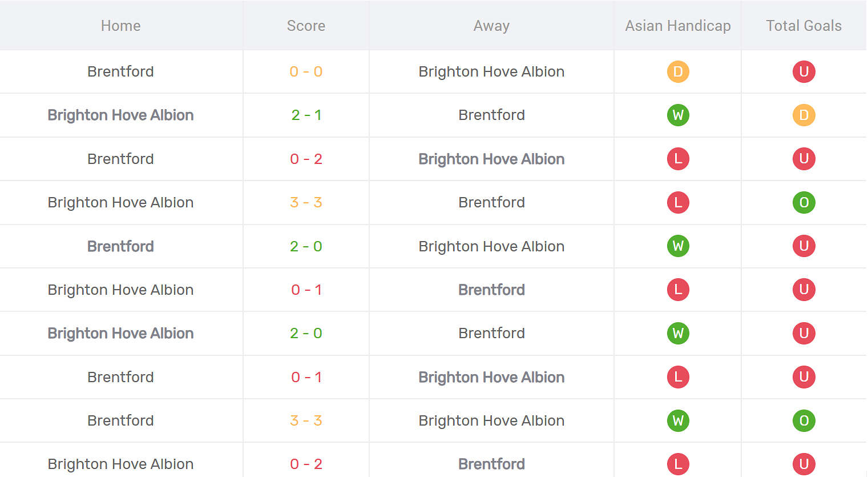Click the Away column header

point(491,26)
